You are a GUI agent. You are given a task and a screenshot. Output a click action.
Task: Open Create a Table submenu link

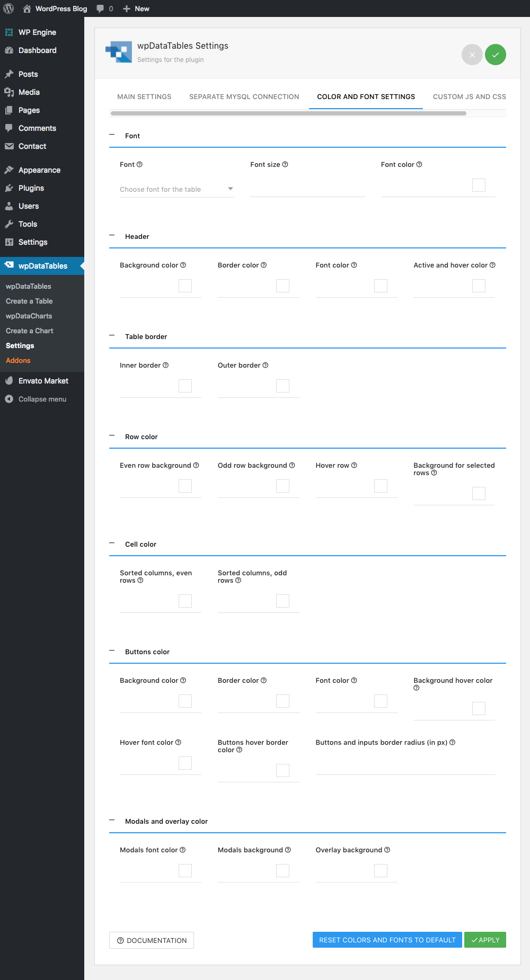tap(29, 301)
